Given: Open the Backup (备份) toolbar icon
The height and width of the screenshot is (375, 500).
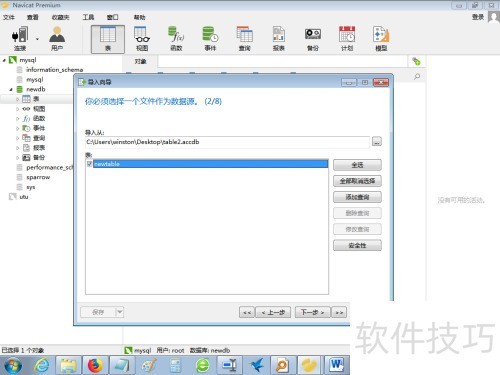Looking at the screenshot, I should pyautogui.click(x=313, y=38).
